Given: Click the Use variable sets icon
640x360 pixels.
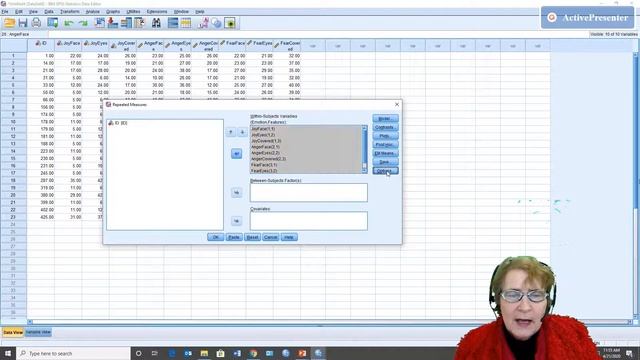Looking at the screenshot, I should pos(216,23).
